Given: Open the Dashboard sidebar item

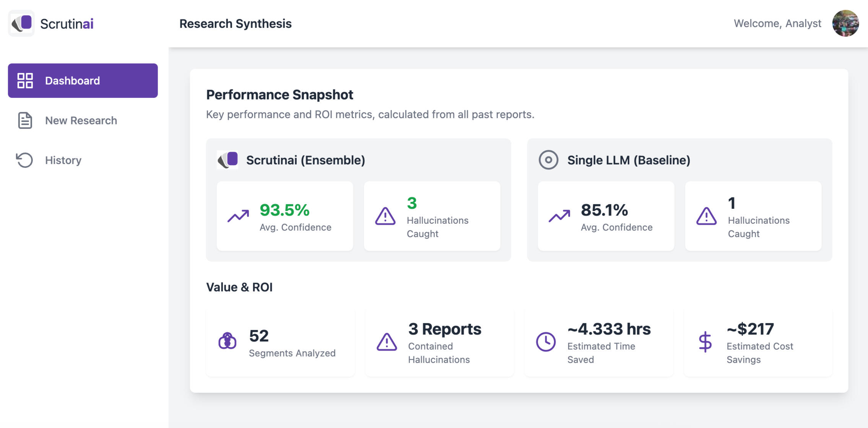Looking at the screenshot, I should 83,81.
